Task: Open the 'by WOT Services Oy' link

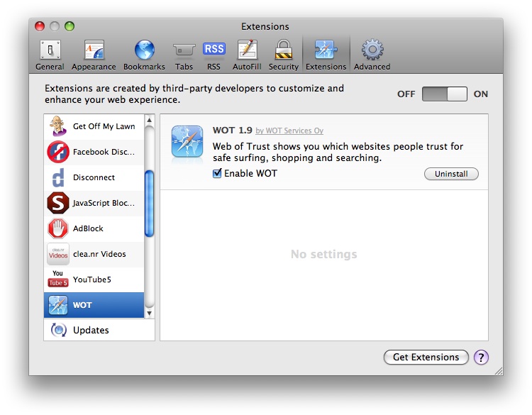Action: 289,131
